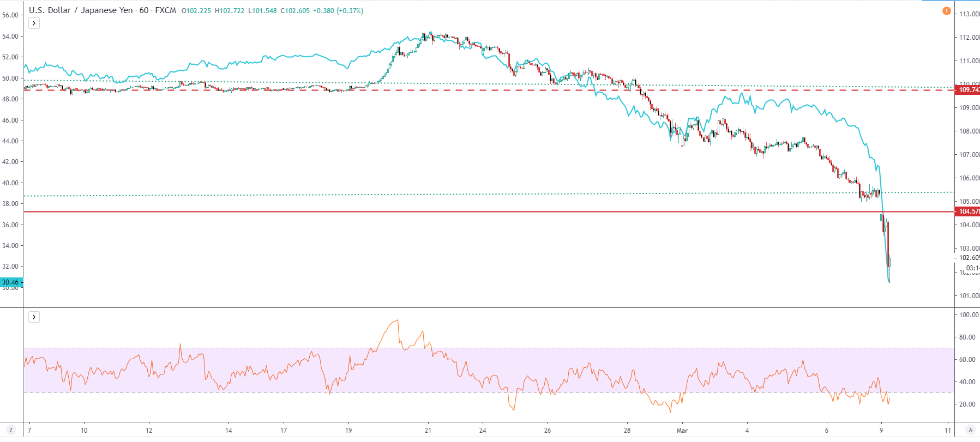Image resolution: width=980 pixels, height=442 pixels.
Task: Click date 14 on the time axis
Action: tap(229, 431)
